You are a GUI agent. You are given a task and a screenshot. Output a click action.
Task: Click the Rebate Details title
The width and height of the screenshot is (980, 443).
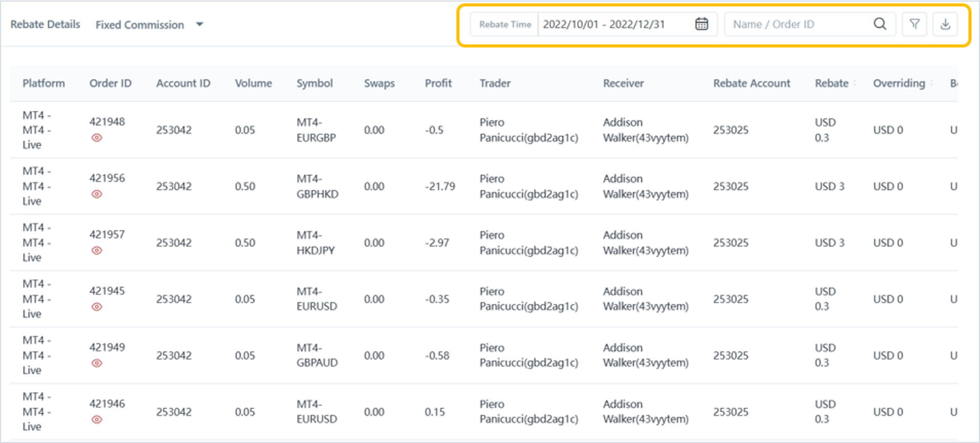pos(45,24)
